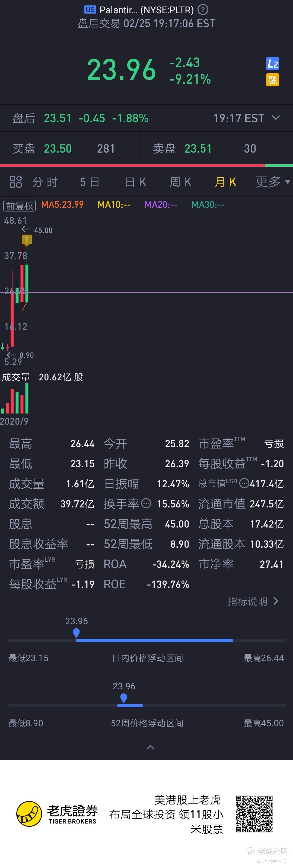Tap currency icon beside 总市值
Screen dimensions: 293x868
244,484
